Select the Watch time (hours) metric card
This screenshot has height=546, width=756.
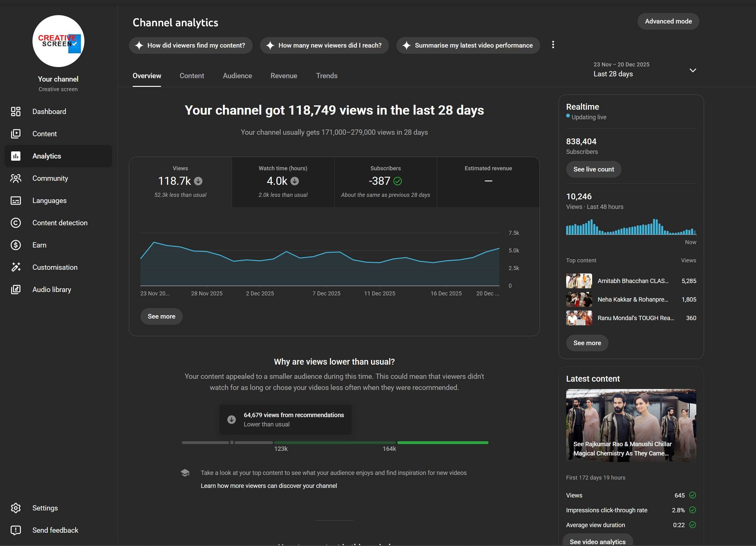pyautogui.click(x=283, y=182)
